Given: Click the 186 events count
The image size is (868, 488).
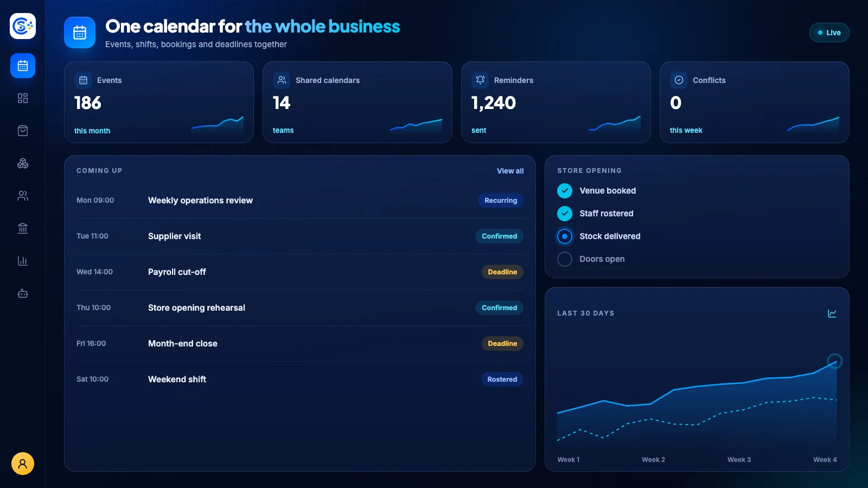Looking at the screenshot, I should point(88,103).
